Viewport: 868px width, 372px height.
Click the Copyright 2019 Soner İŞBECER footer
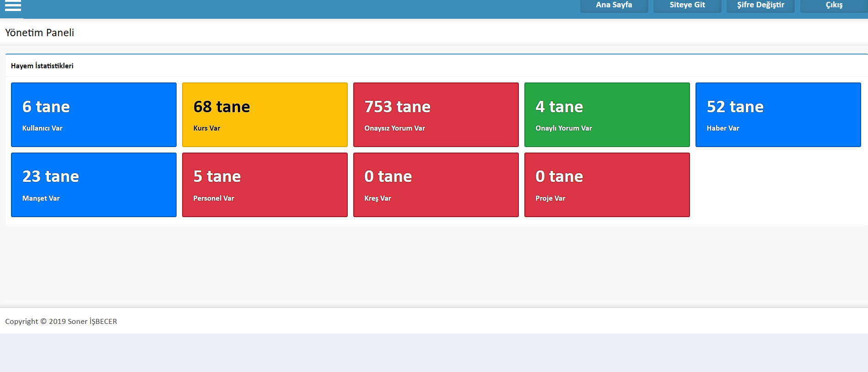(x=61, y=321)
